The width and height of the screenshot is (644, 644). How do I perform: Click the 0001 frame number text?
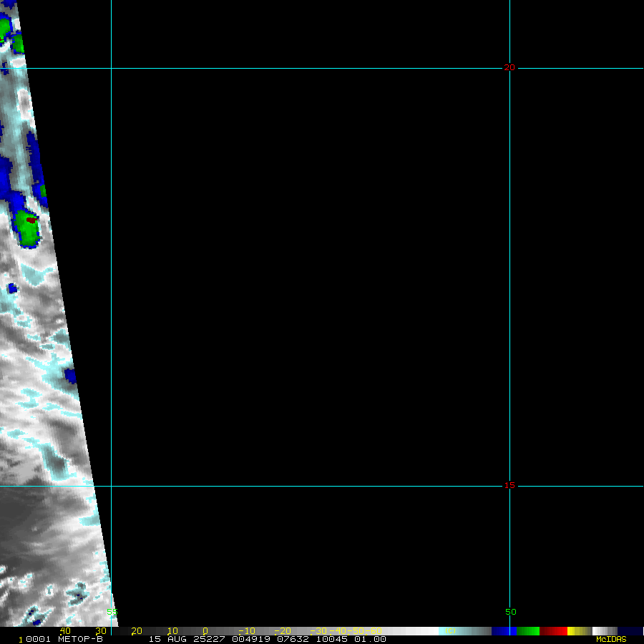point(38,639)
